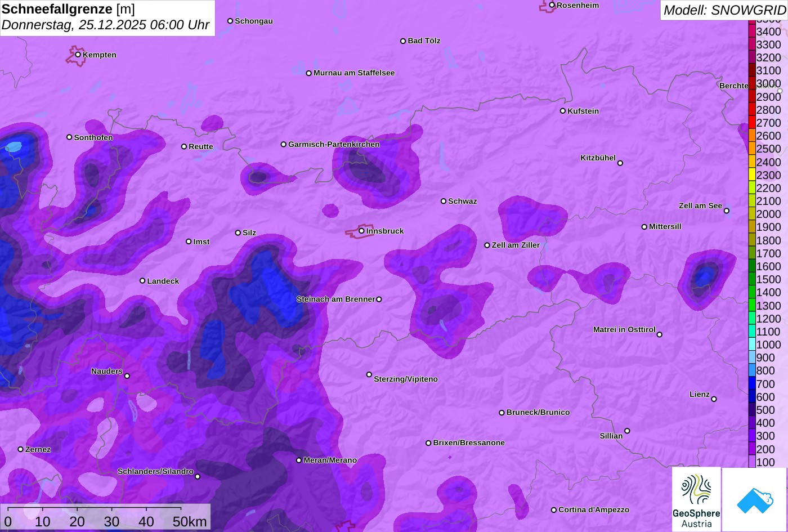Select the Bad Tölz marker dot
Viewport: 788px width, 532px height.
pyautogui.click(x=403, y=41)
